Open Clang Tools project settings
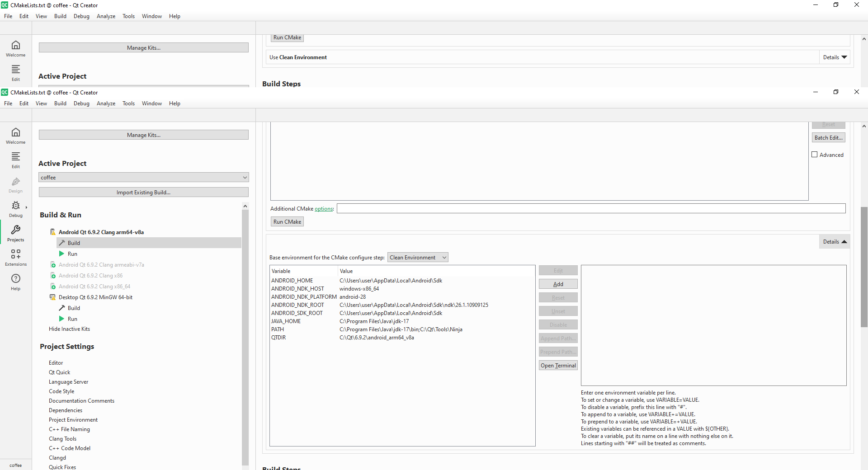Viewport: 868px width, 470px height. coord(63,439)
